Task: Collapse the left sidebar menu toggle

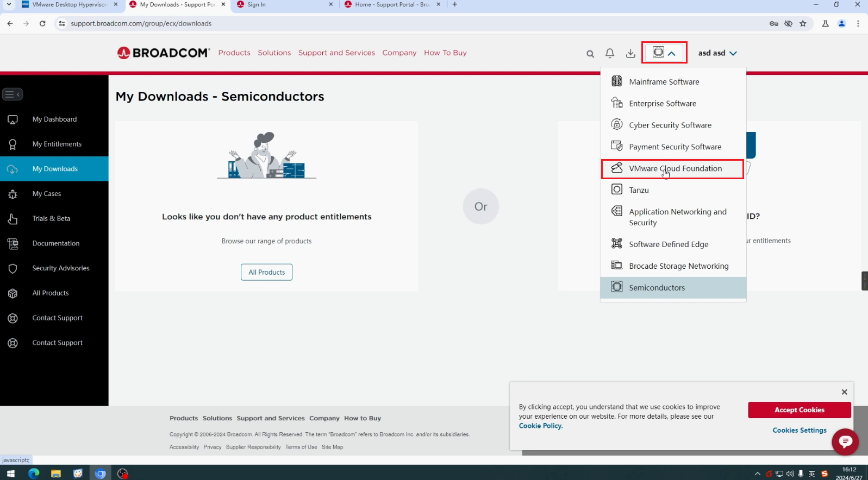Action: tap(13, 94)
